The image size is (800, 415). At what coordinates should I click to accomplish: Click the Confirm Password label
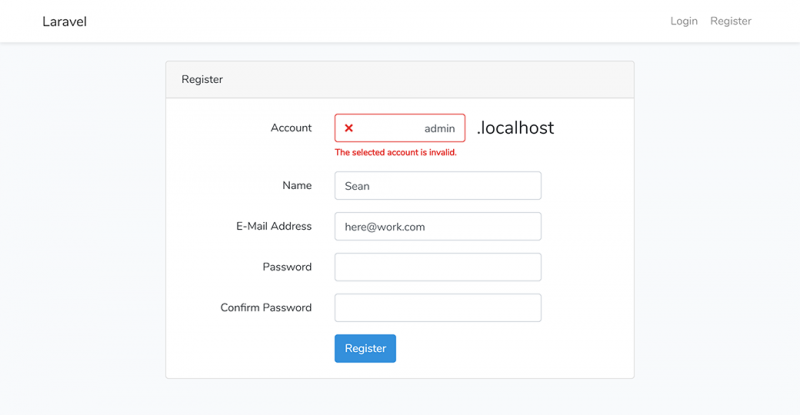(266, 308)
